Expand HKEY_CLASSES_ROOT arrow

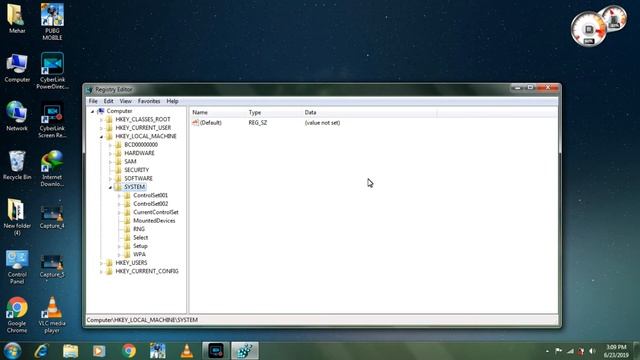pos(101,120)
